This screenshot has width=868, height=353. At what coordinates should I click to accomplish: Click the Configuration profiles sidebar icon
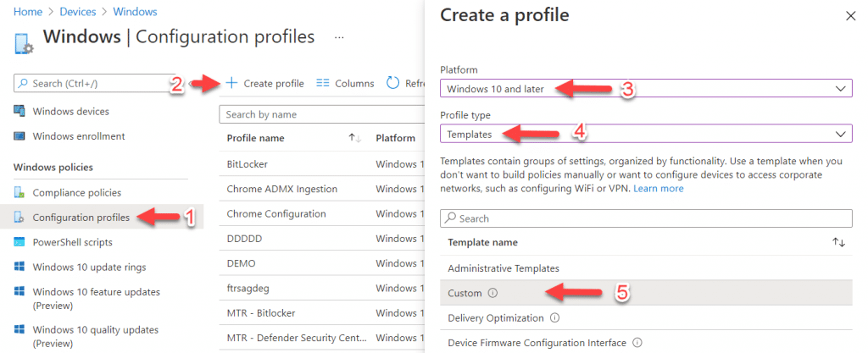[19, 217]
